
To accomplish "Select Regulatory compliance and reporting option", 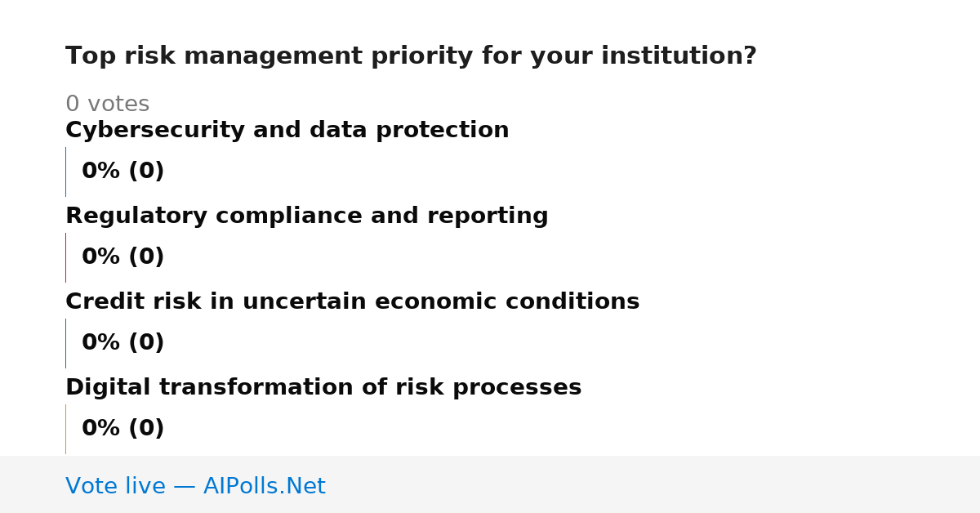I will click(x=307, y=216).
